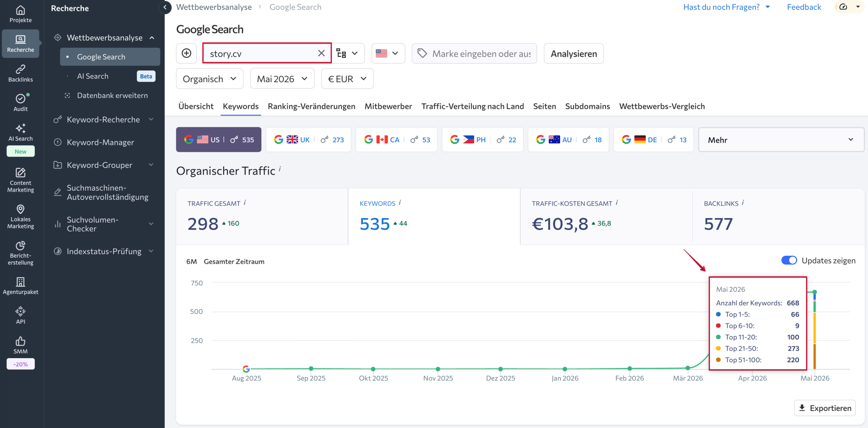
Task: Select the UK 273 keywords card
Action: (309, 139)
